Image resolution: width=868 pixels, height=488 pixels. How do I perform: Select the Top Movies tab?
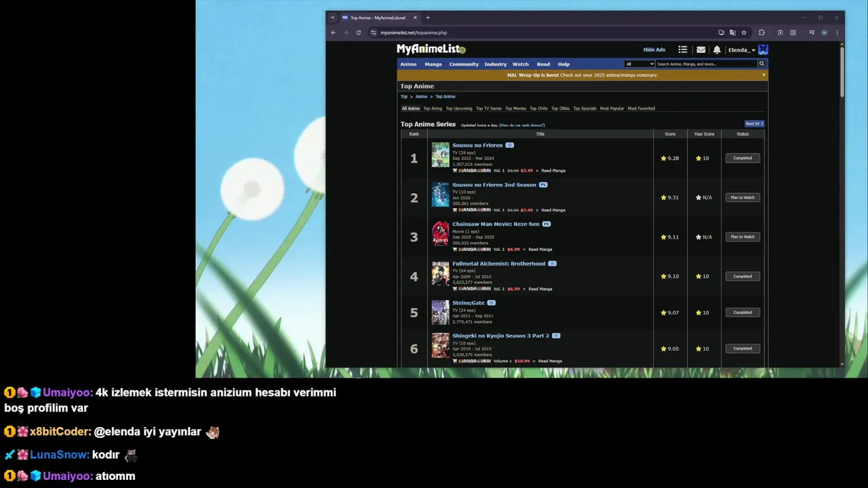click(x=515, y=108)
